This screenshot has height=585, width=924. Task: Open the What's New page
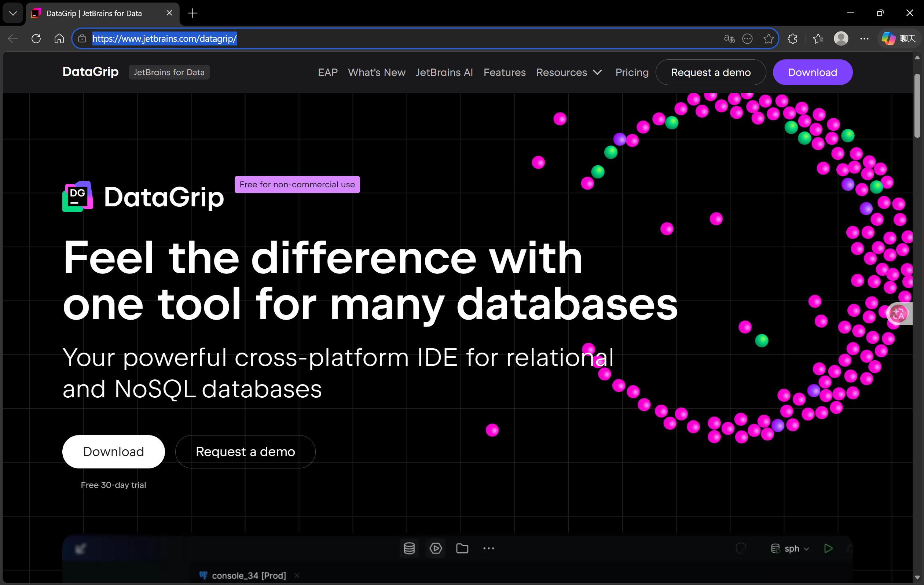(377, 72)
